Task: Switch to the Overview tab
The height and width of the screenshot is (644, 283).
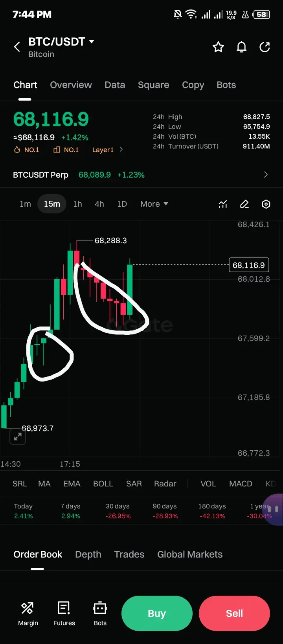Action: 71,85
